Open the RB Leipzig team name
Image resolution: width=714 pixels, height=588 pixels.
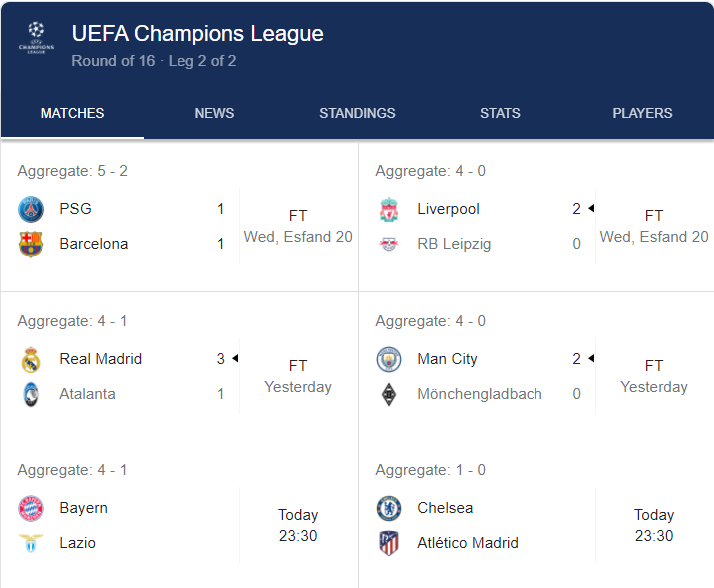tap(454, 244)
